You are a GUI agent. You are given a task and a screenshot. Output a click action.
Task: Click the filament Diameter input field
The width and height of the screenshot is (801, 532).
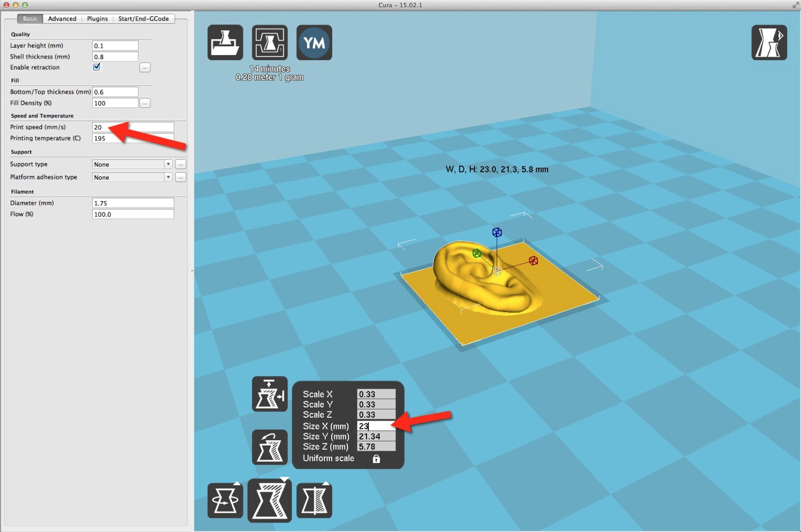click(x=133, y=203)
